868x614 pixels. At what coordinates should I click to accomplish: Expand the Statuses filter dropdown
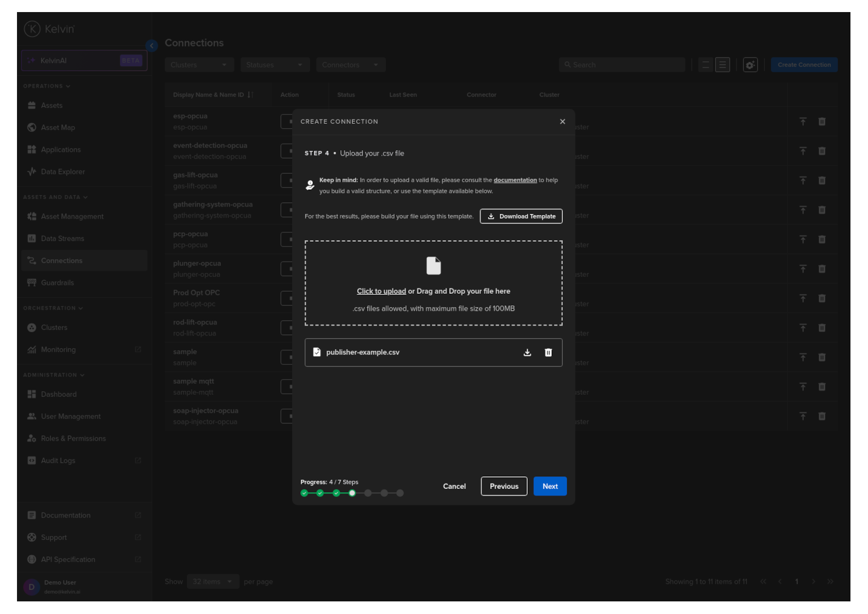point(275,65)
